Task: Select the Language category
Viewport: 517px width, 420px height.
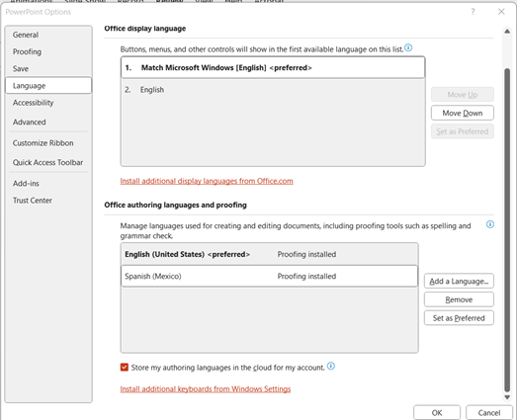Action: (48, 86)
